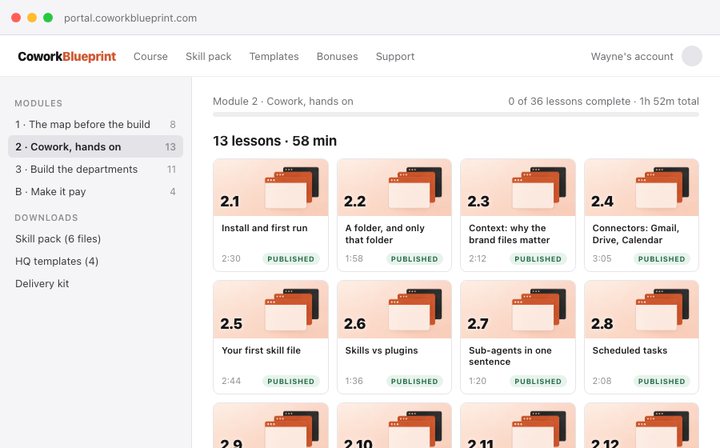Open lesson 2.7 stacked windows thumbnail
720x448 pixels.
pos(539,309)
